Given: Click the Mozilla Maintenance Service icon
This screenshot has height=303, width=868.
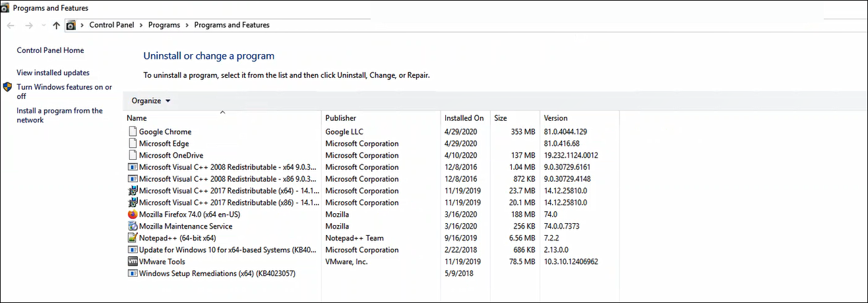Looking at the screenshot, I should (132, 226).
